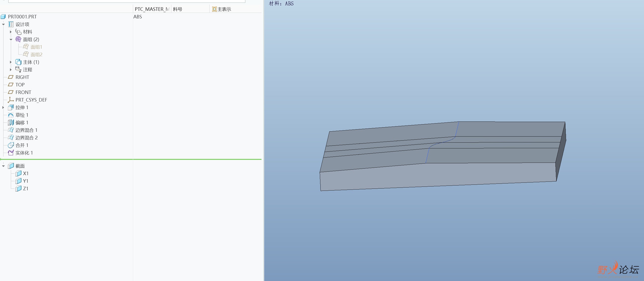Select the dimmed quilt 面组2

36,54
